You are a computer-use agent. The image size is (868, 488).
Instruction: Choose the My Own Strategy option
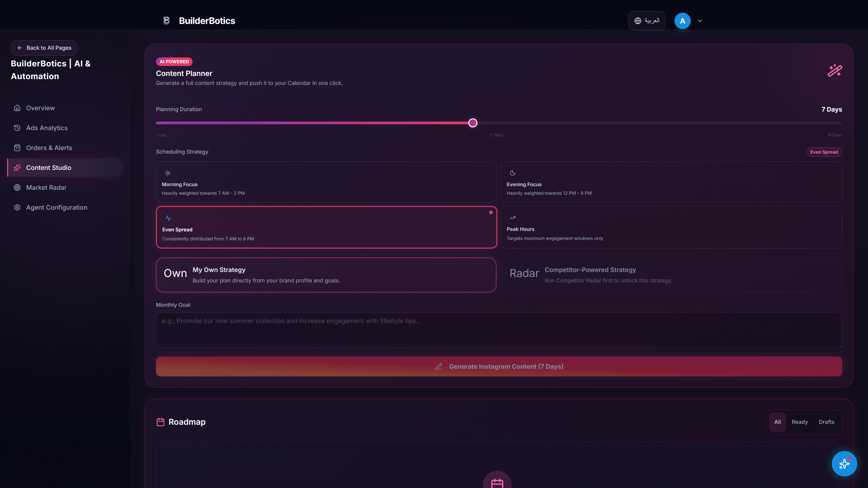326,275
